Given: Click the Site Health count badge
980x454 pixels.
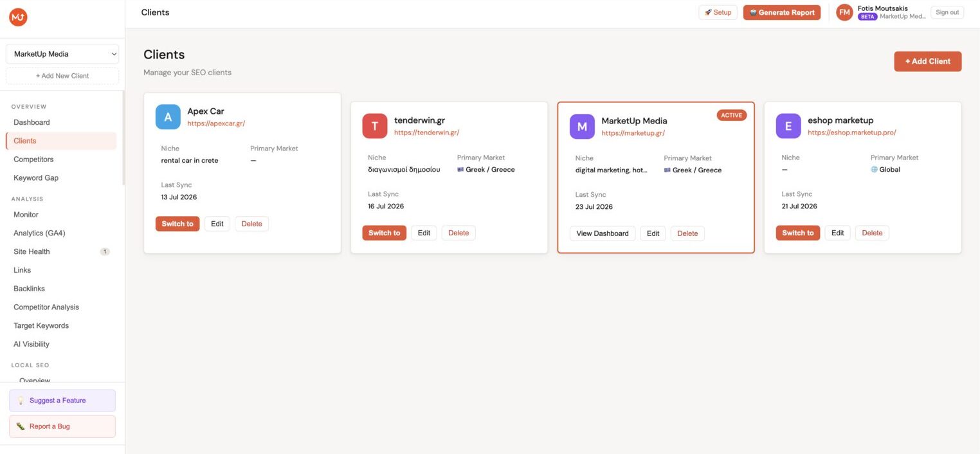Looking at the screenshot, I should pos(105,251).
